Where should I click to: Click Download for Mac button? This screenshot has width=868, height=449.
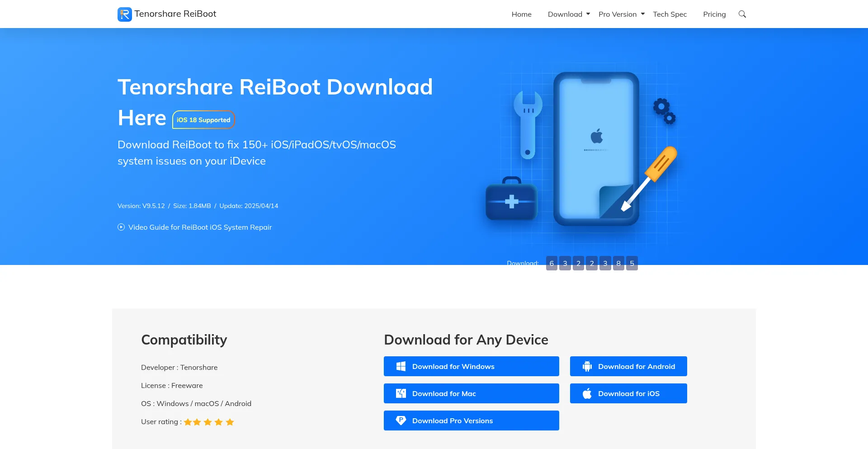(472, 393)
